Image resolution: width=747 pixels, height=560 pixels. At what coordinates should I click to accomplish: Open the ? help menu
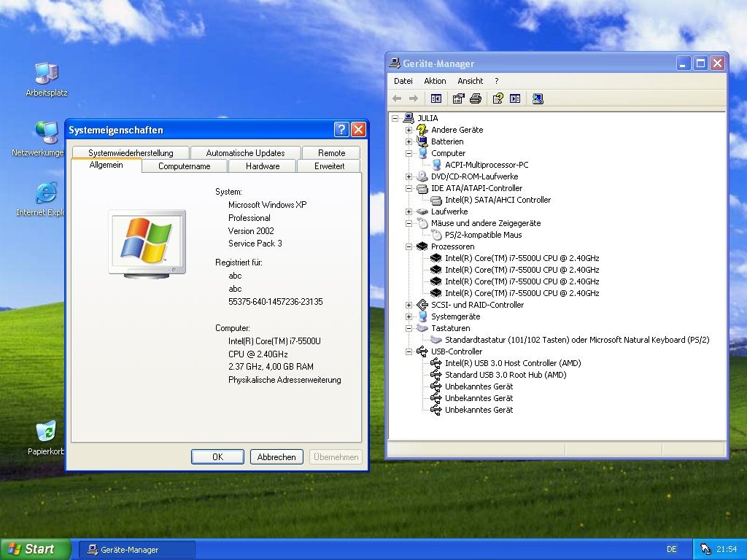coord(496,81)
